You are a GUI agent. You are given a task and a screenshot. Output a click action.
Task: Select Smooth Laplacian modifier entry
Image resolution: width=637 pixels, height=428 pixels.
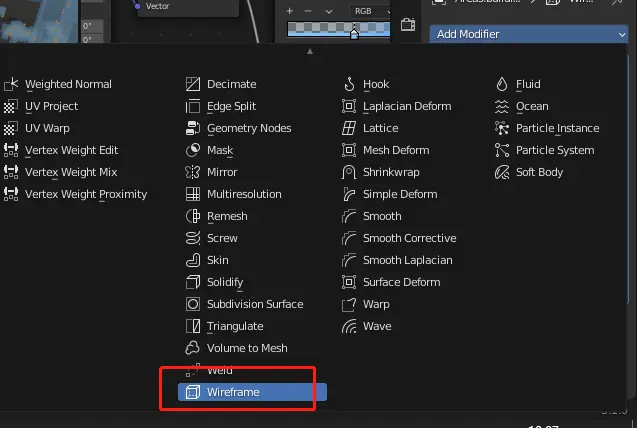(407, 260)
